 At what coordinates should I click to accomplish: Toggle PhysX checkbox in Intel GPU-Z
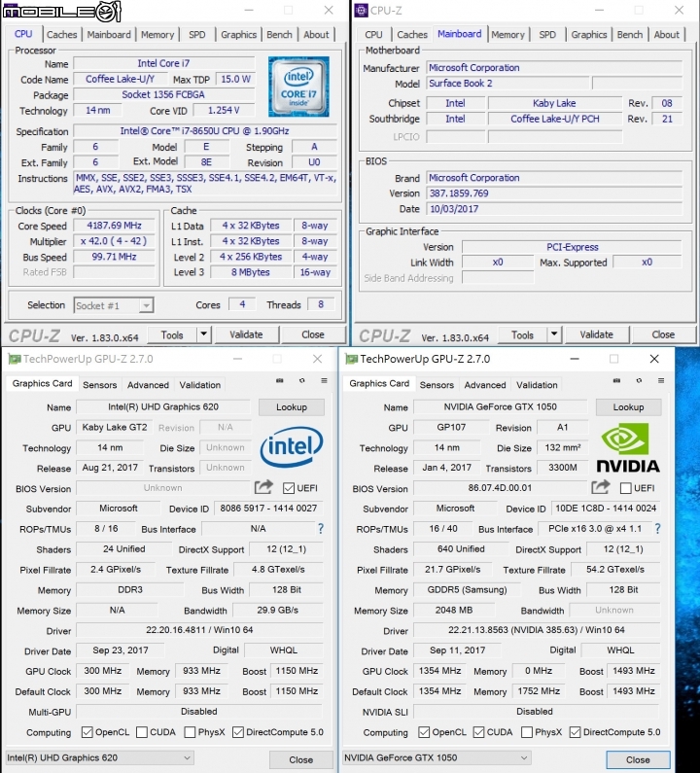pyautogui.click(x=190, y=732)
